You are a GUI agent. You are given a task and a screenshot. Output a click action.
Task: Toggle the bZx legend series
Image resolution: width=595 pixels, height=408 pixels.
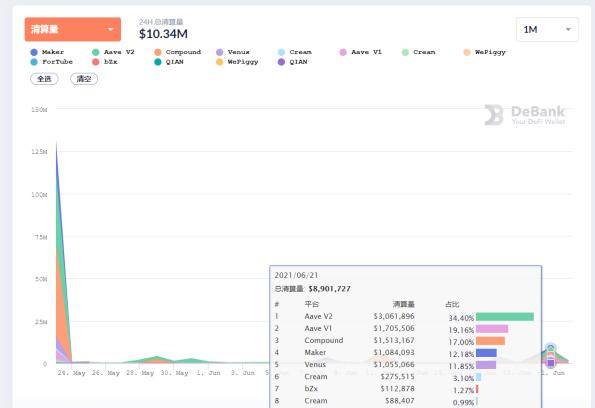pyautogui.click(x=105, y=62)
